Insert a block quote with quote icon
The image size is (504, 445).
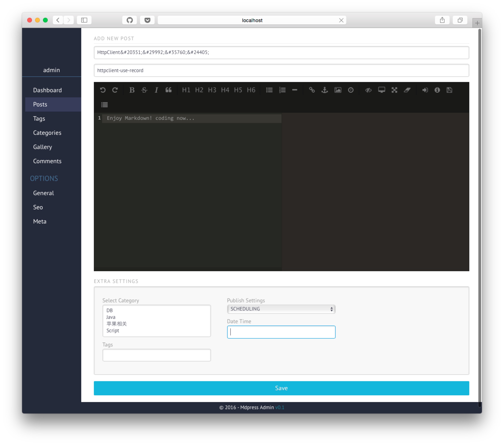coord(168,90)
